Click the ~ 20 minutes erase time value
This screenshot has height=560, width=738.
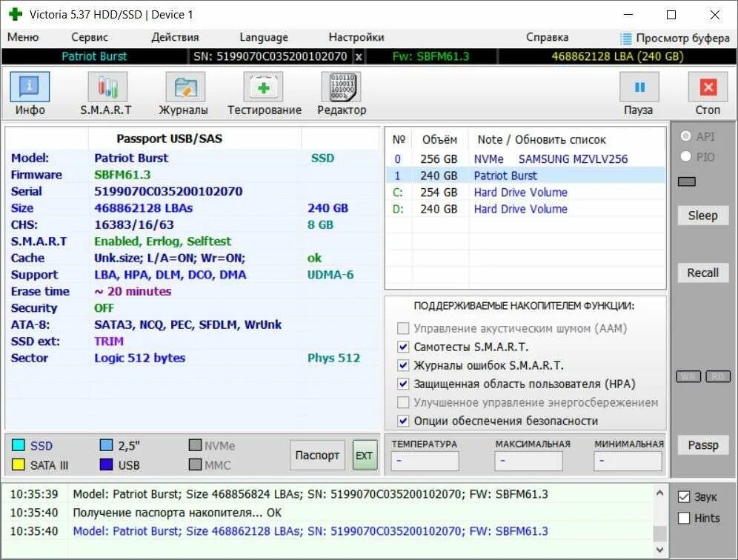tap(133, 291)
